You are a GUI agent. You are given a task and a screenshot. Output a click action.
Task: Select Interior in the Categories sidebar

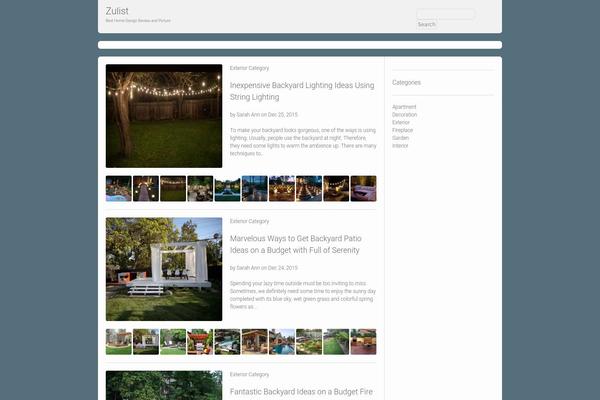coord(400,145)
